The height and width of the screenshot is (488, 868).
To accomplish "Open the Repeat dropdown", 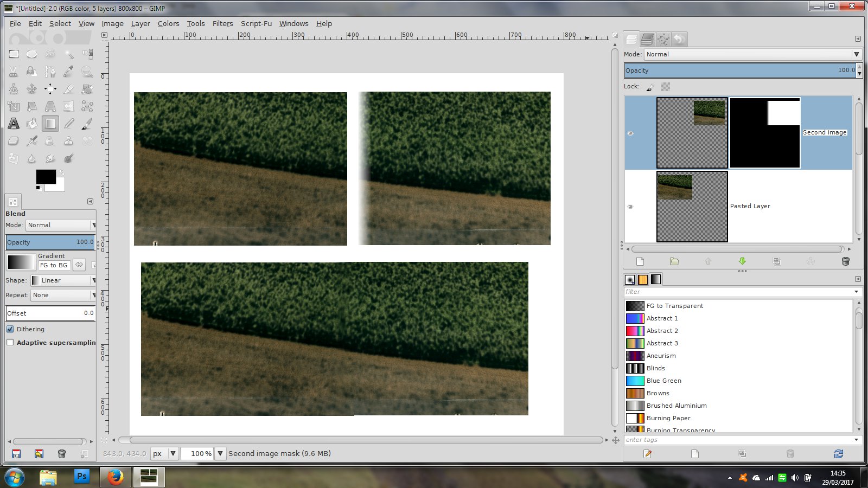I will coord(62,295).
